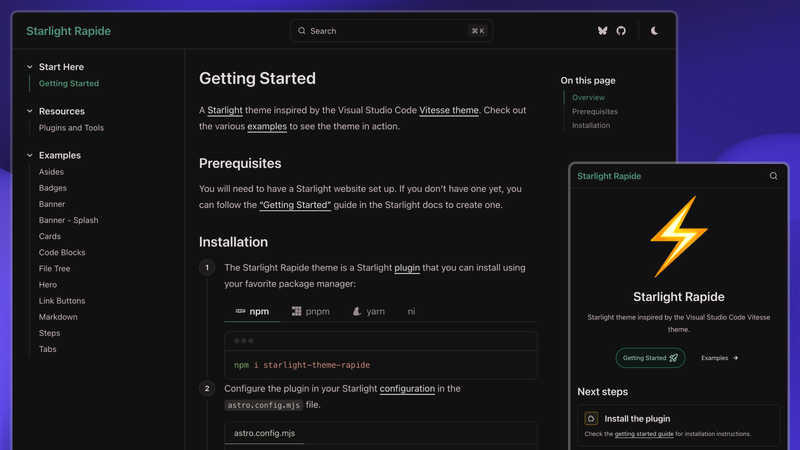Follow the Vitesse theme link

coord(448,110)
